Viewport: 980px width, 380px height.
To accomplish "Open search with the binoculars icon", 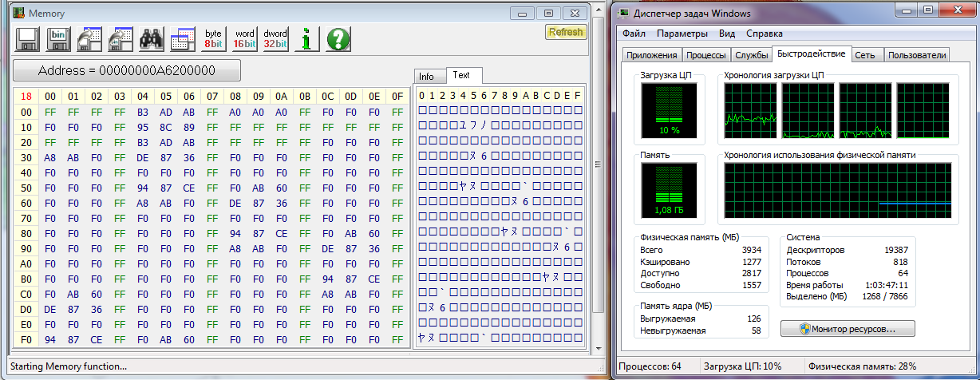I will (152, 39).
